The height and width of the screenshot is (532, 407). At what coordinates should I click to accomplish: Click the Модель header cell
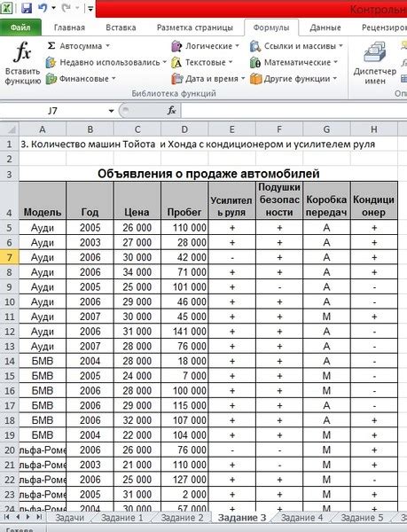pos(43,200)
